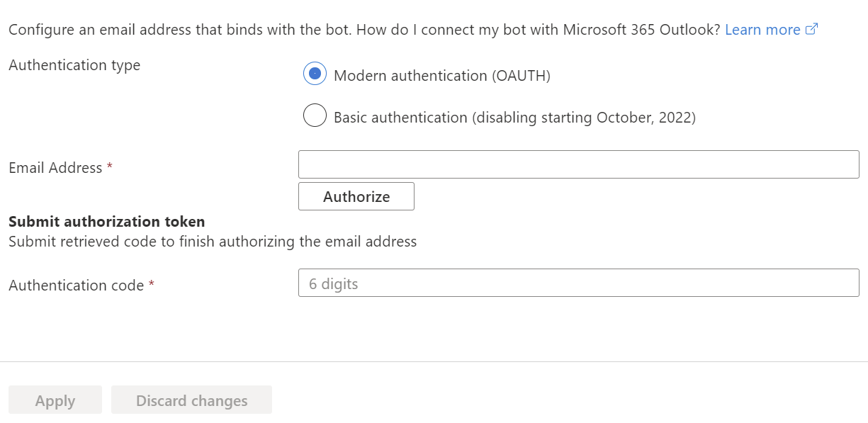
Task: Click the Authentication type label
Action: [x=74, y=65]
